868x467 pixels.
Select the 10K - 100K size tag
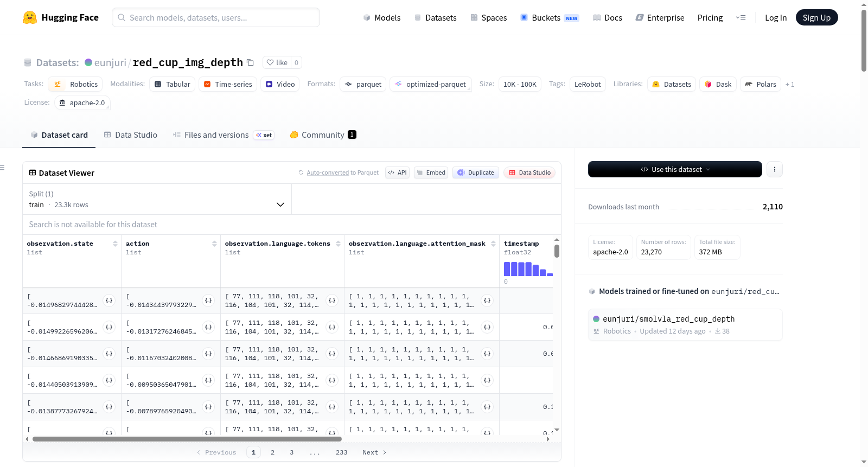520,84
